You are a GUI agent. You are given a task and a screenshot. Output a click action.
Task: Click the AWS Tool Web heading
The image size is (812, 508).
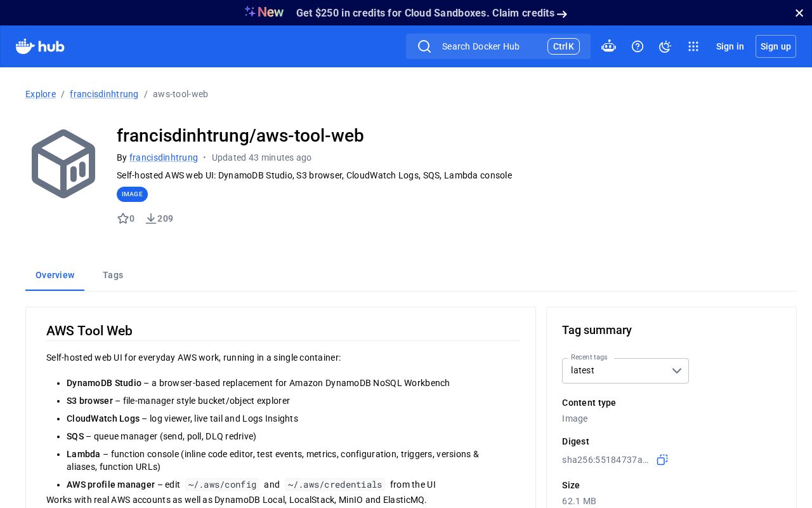(x=89, y=331)
